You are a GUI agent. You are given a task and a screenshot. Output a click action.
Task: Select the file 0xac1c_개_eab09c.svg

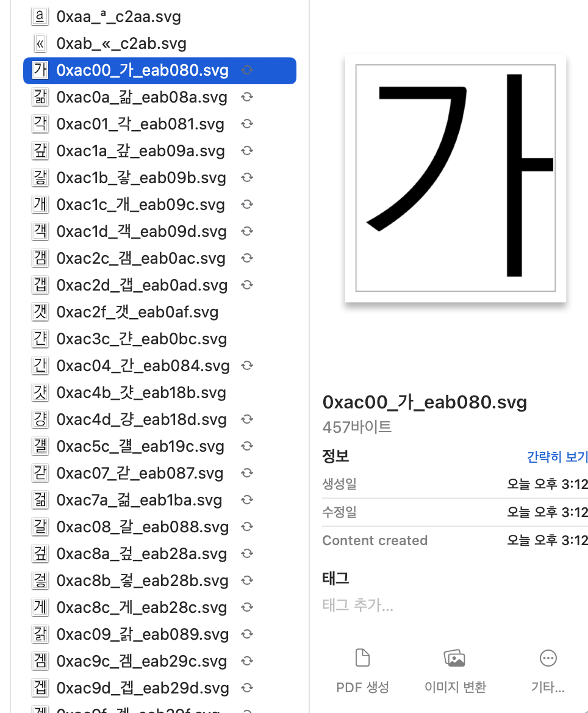click(140, 204)
